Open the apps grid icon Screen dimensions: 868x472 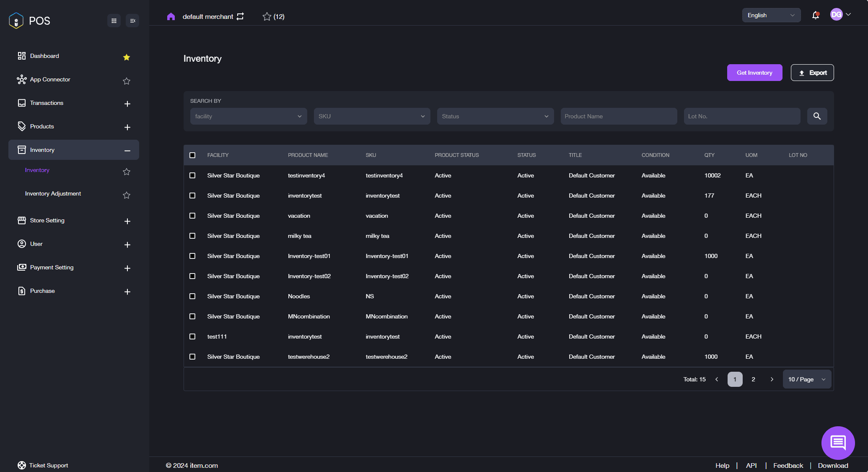[x=114, y=21]
